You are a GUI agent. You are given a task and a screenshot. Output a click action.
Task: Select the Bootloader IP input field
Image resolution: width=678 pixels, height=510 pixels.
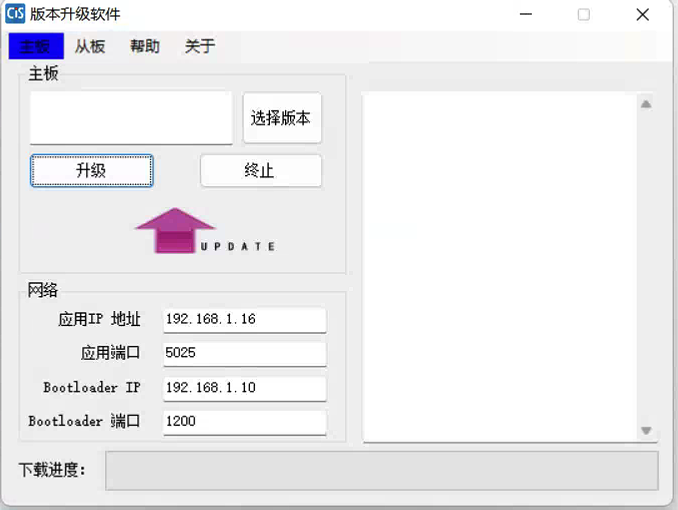(x=243, y=388)
